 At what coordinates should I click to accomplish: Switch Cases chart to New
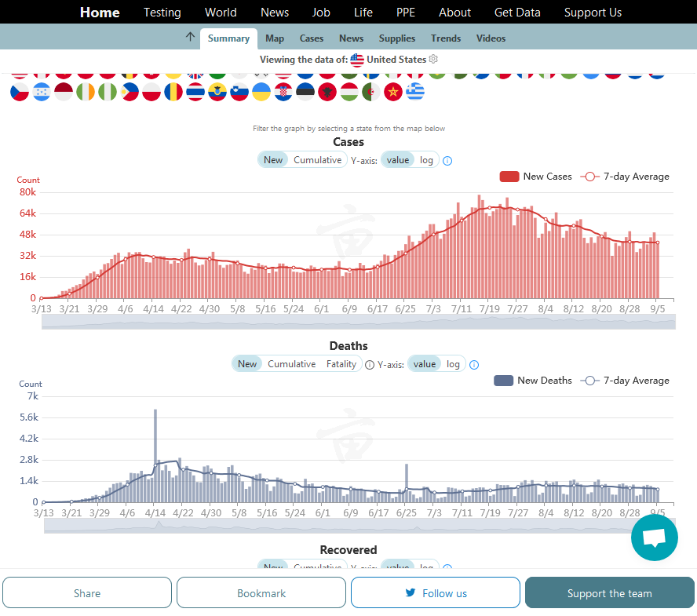click(x=273, y=160)
